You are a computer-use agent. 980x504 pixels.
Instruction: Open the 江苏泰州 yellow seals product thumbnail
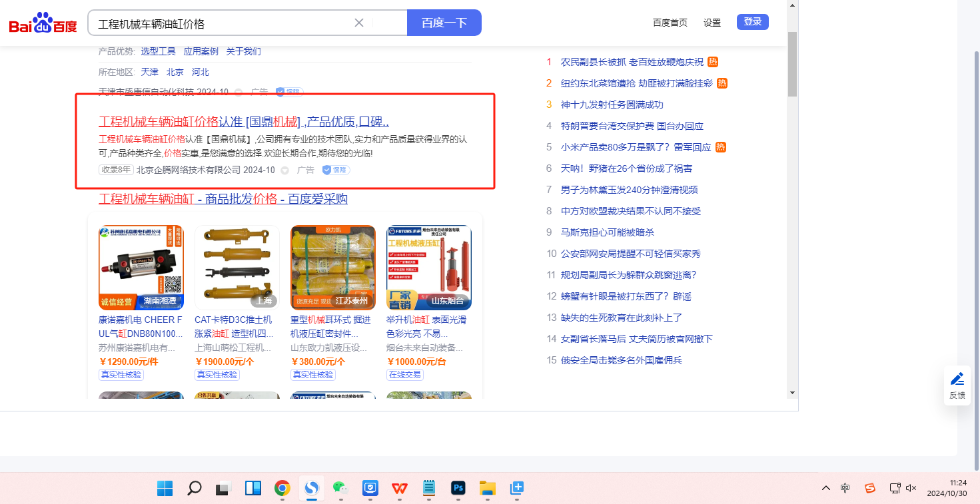click(x=333, y=268)
